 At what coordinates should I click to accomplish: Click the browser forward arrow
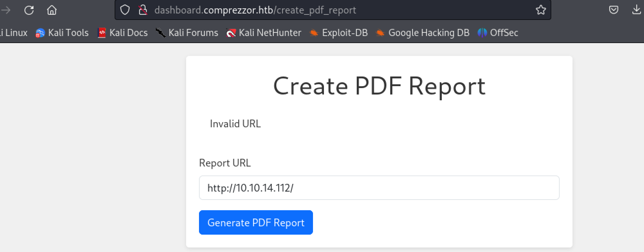(6, 10)
